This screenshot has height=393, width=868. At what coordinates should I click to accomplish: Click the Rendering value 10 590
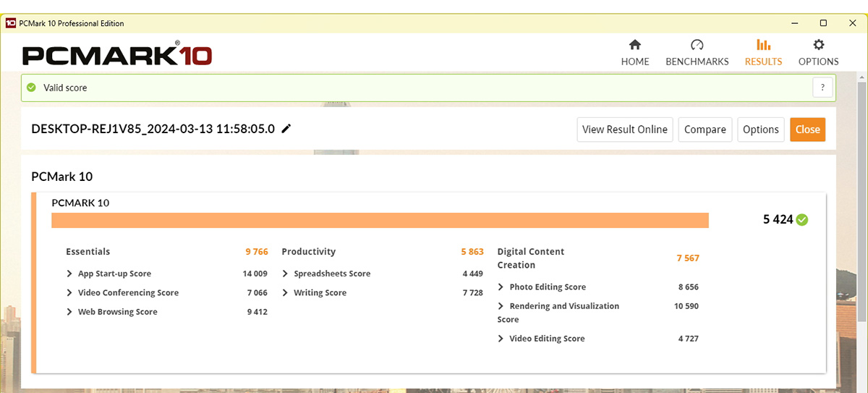pyautogui.click(x=686, y=306)
